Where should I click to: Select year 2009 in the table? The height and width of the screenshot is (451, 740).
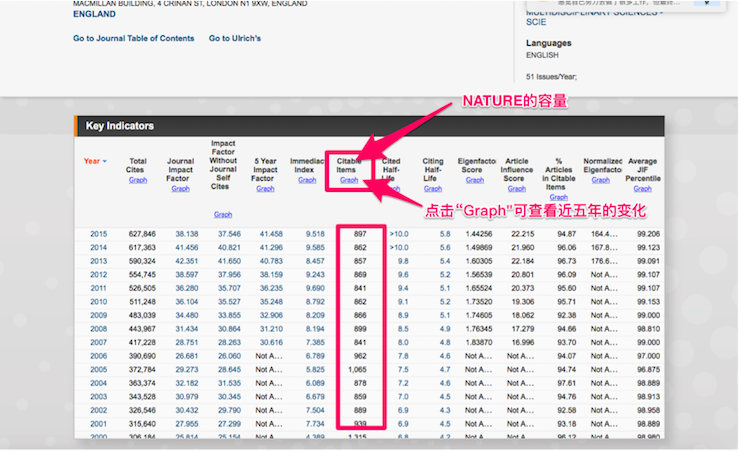tap(99, 315)
